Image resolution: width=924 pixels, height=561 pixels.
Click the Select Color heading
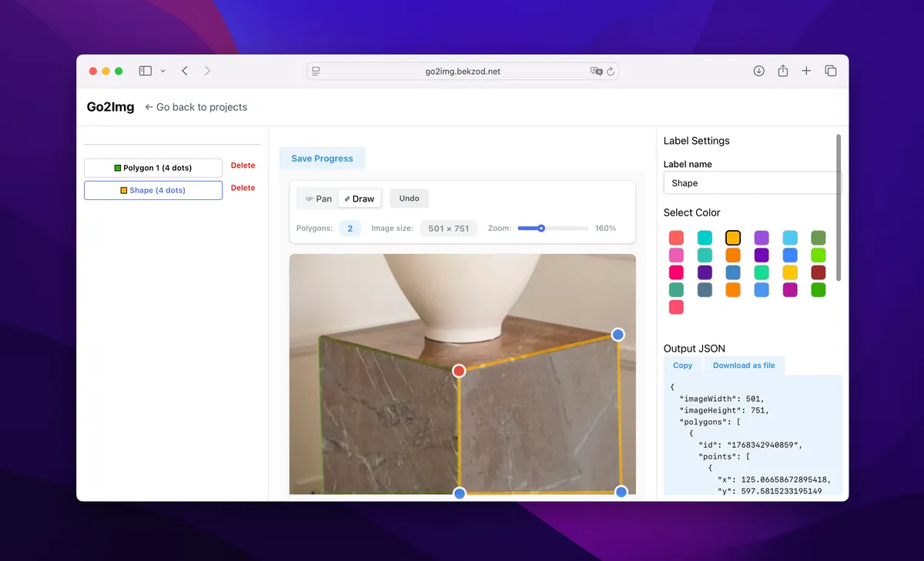tap(692, 212)
